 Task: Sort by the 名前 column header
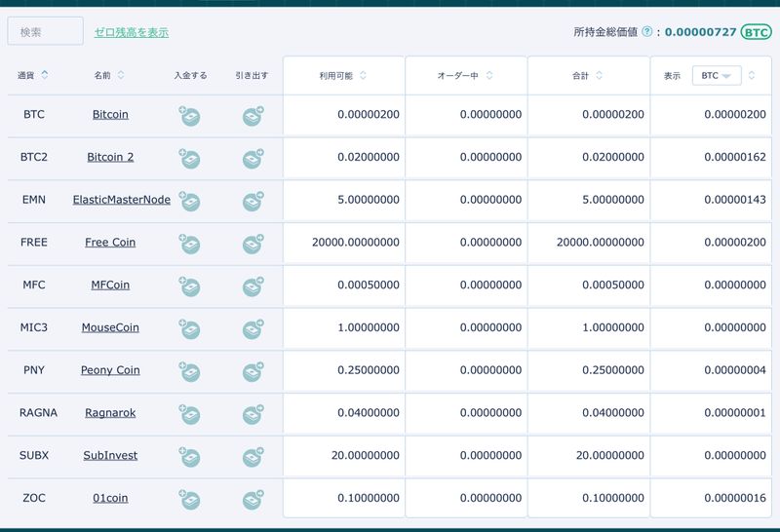[x=121, y=75]
